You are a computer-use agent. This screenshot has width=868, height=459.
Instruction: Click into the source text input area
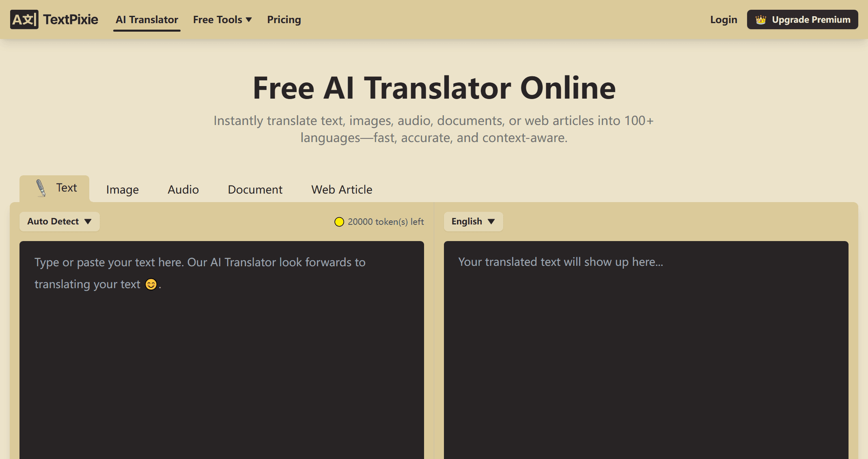tap(222, 349)
